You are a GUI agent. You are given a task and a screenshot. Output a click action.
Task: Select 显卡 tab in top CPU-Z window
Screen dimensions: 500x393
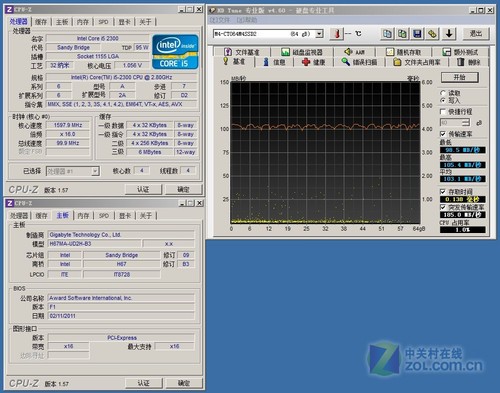(x=124, y=22)
